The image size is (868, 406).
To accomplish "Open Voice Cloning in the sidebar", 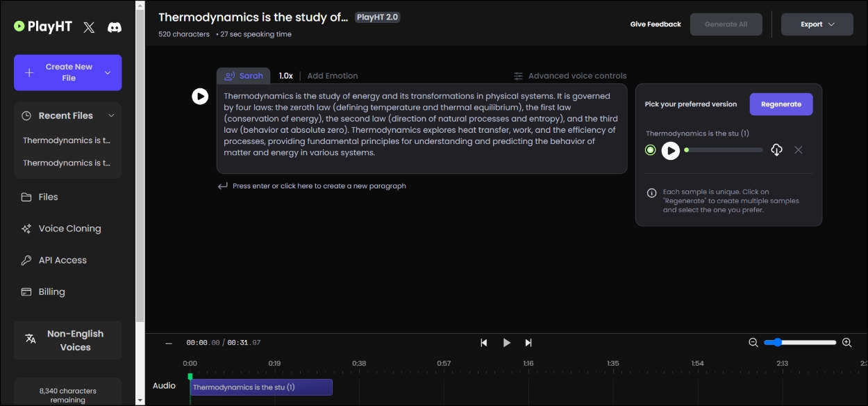I will point(69,229).
